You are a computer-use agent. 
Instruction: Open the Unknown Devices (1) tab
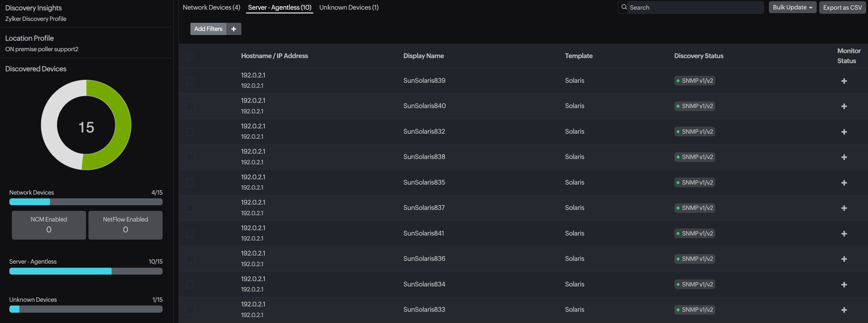point(349,7)
